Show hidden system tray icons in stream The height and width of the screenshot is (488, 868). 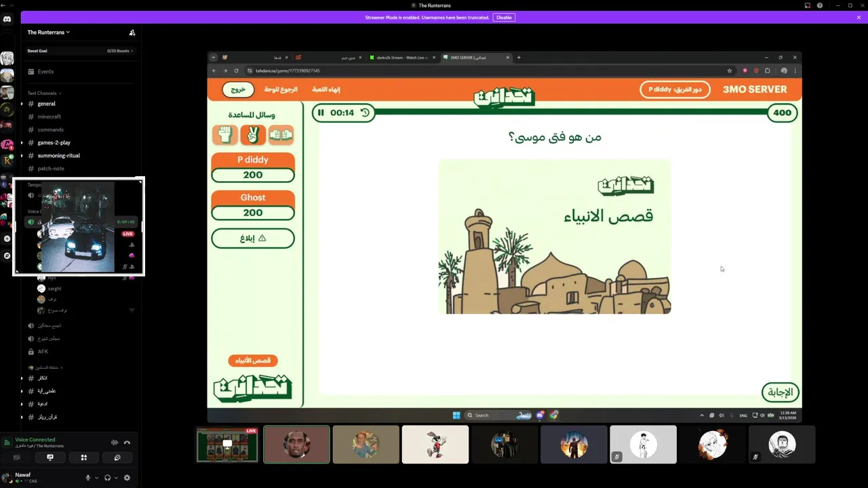click(702, 415)
